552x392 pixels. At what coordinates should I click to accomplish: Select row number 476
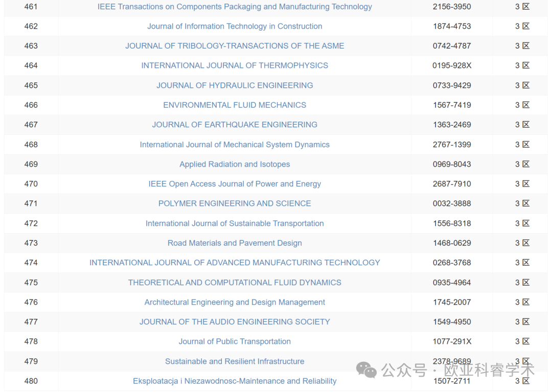click(31, 302)
